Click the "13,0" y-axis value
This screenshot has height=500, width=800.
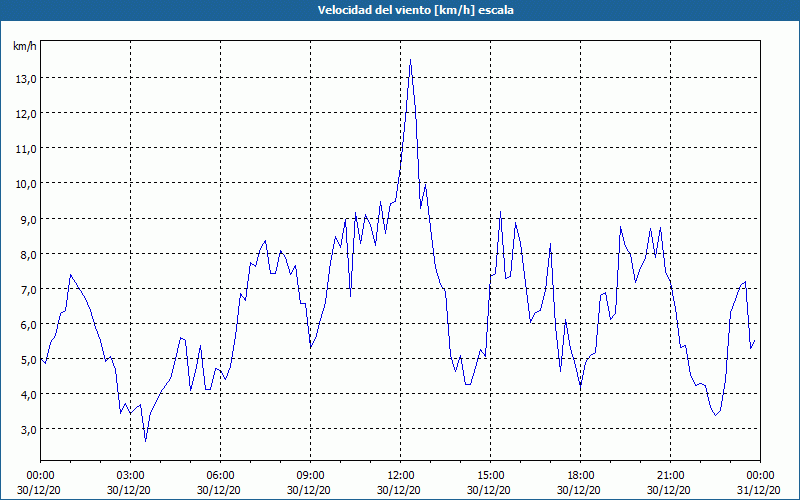click(x=26, y=79)
